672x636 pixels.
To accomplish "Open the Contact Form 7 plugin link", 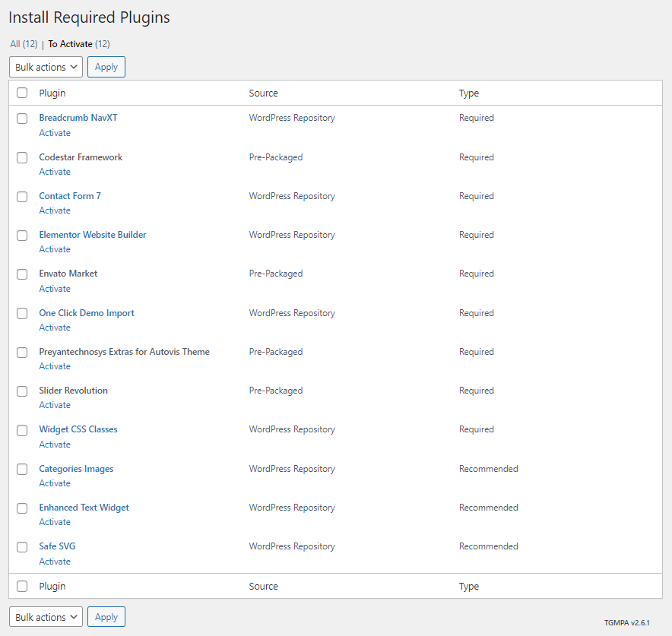I will [x=70, y=196].
